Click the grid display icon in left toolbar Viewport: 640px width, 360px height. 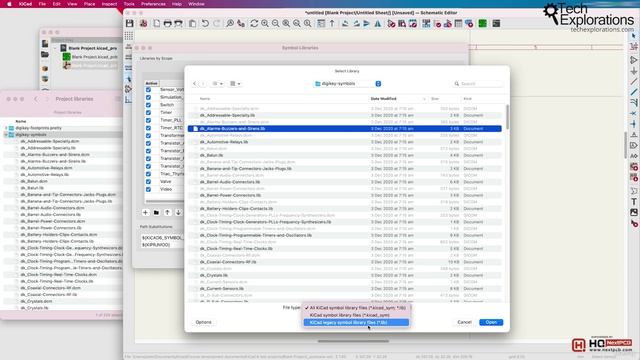[129, 36]
